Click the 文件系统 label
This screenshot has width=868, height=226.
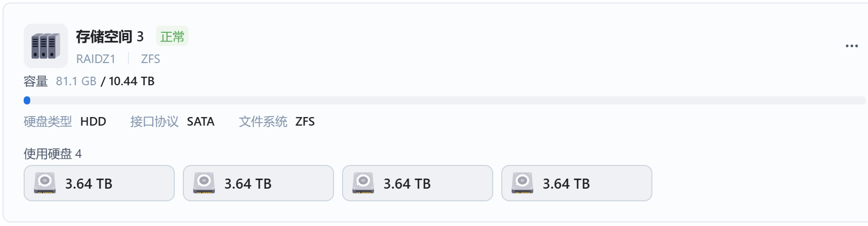tap(263, 122)
